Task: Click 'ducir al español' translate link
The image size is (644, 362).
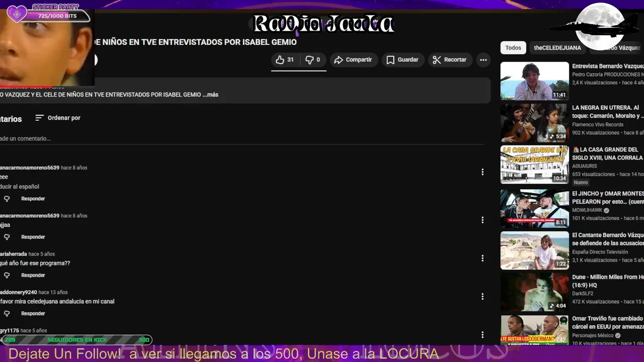Action: pos(20,187)
